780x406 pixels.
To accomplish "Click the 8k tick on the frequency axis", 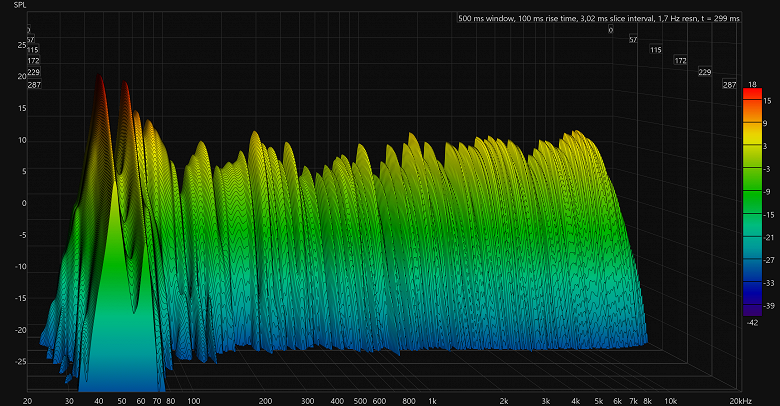I will 647,401.
